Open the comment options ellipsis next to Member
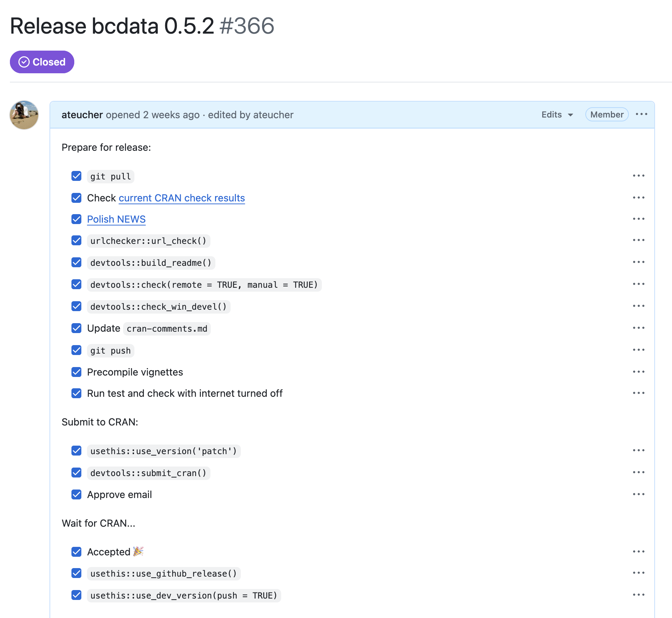The image size is (672, 618). (x=641, y=114)
